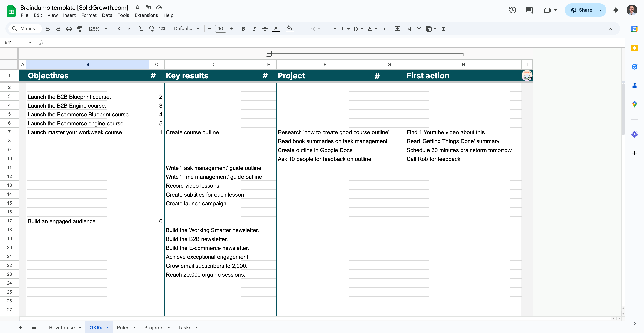Click the create a filter icon

pos(419,29)
